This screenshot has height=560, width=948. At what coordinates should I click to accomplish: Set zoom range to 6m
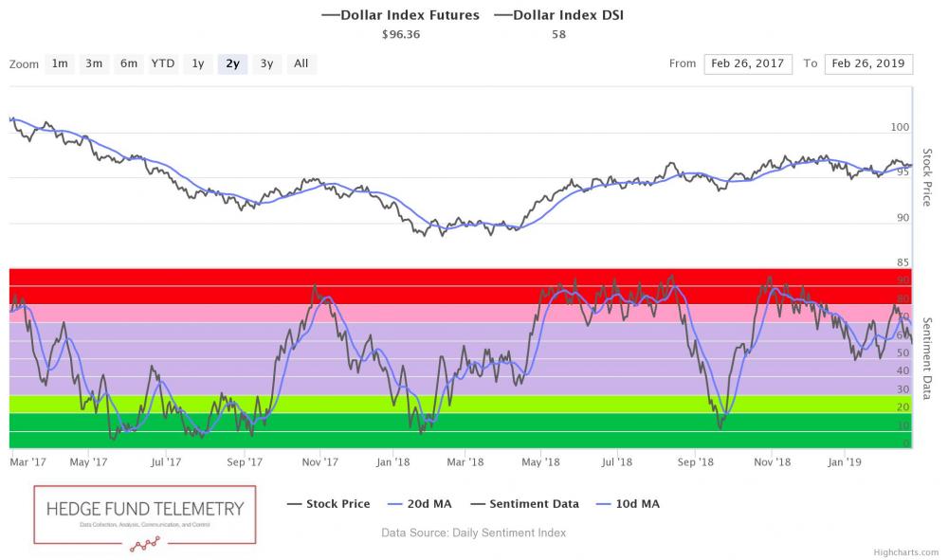(x=129, y=63)
